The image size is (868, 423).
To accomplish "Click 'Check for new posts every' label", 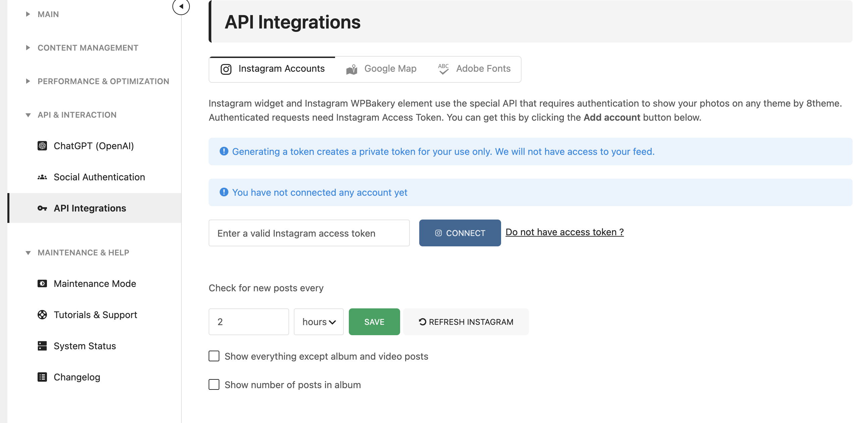I will coord(266,288).
